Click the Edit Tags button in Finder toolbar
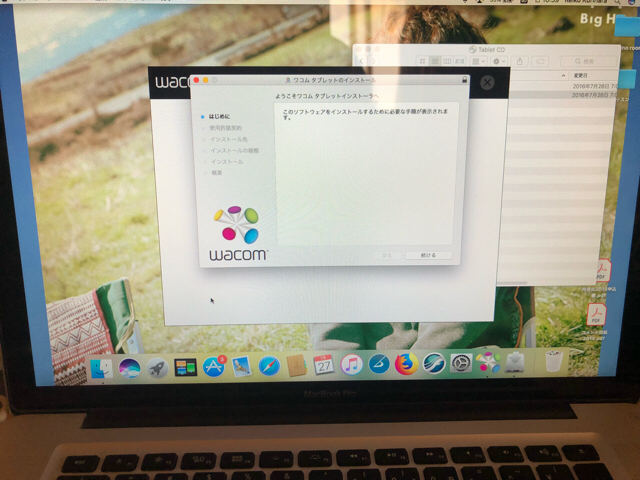Viewport: 640px width, 480px height. click(x=540, y=61)
